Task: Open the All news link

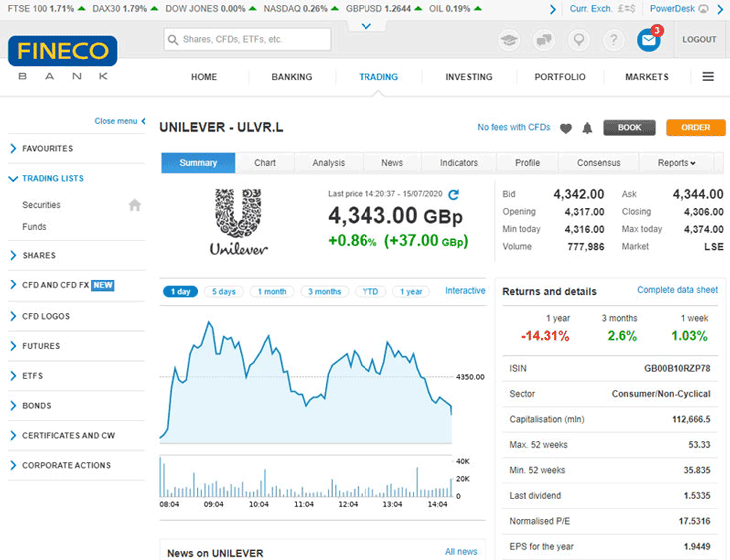Action: pos(461,552)
